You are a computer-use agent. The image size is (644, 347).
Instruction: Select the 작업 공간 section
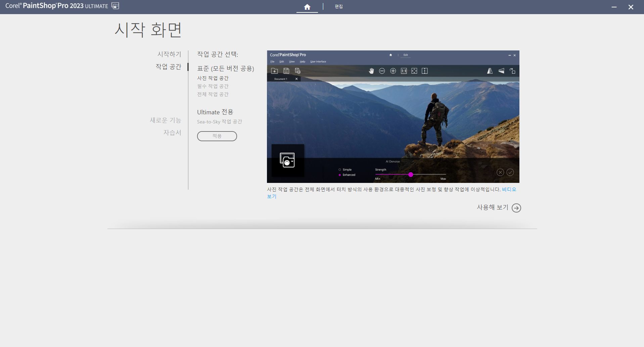tap(168, 67)
